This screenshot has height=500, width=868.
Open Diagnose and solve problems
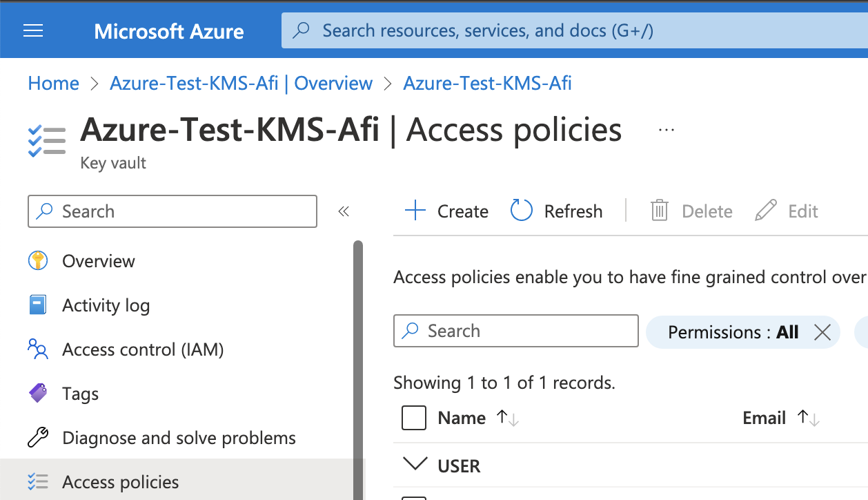tap(179, 438)
